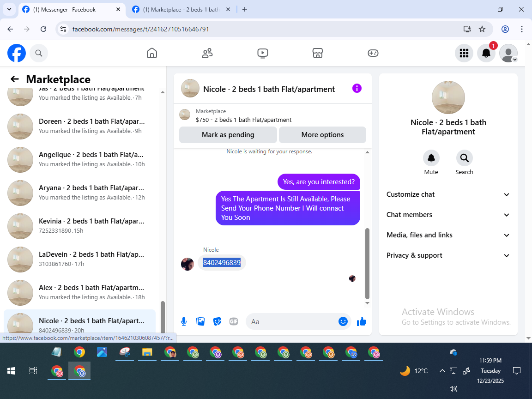Screen dimensions: 532x399
Task: Open Angelique's conversation
Action: (80, 159)
